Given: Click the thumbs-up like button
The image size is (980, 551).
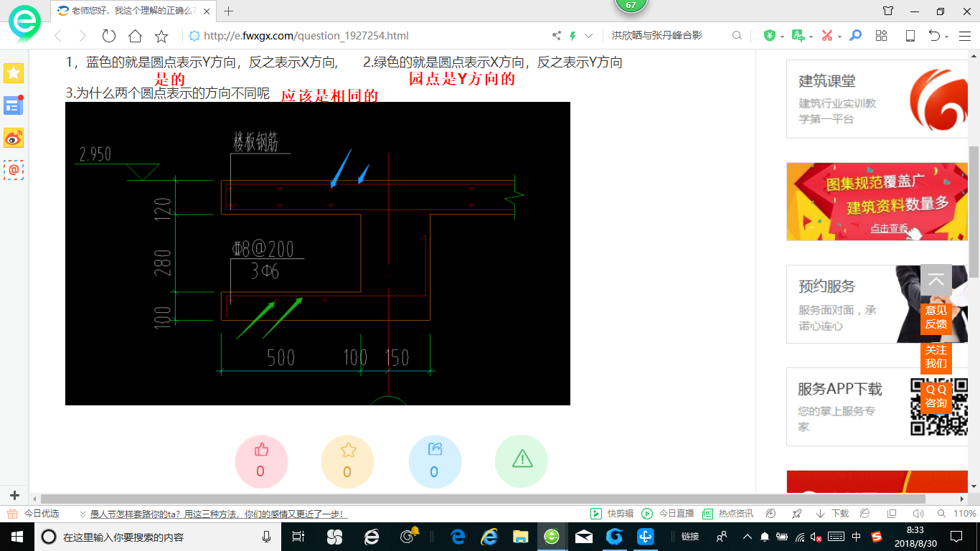Looking at the screenshot, I should click(261, 461).
